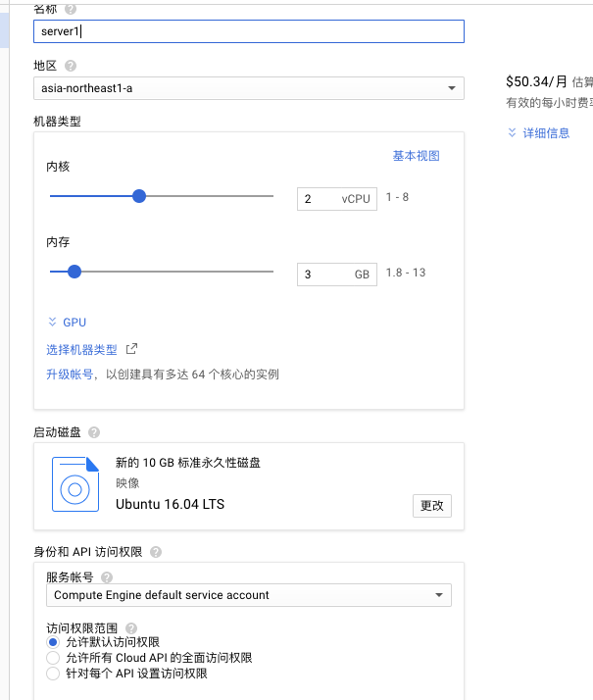593x700 pixels.
Task: Click the 内核 vCPU slider handle
Action: 139,196
